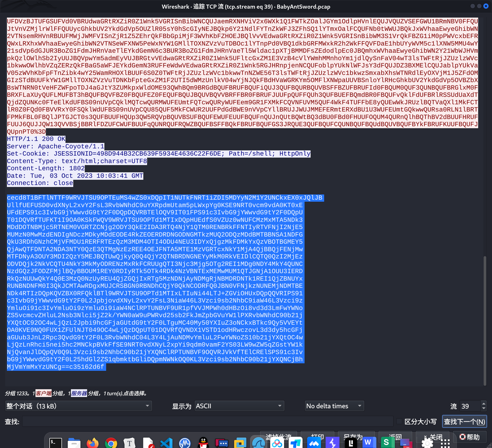Open QQ penguin icon in the dock
Viewport: 492px width, 448px height.
click(203, 443)
